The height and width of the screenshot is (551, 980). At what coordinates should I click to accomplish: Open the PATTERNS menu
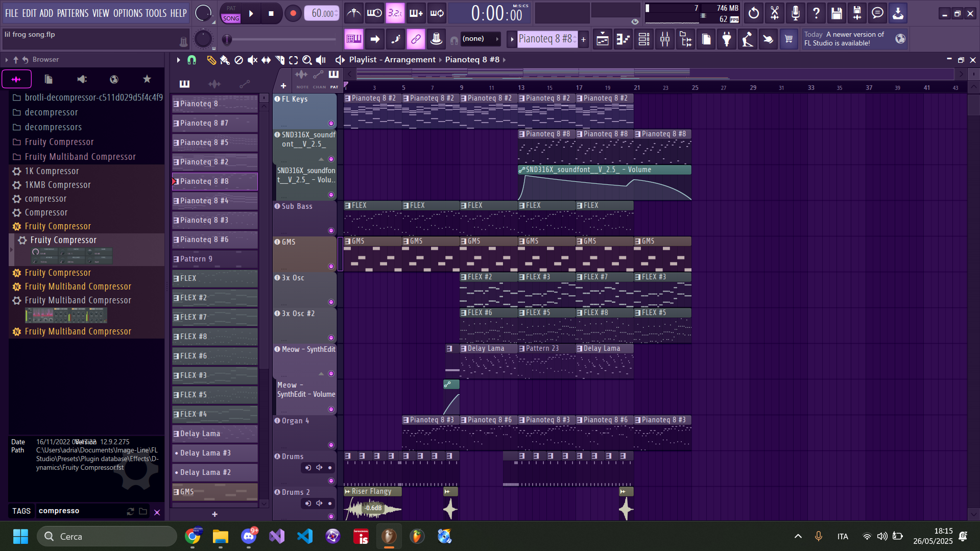pyautogui.click(x=73, y=13)
